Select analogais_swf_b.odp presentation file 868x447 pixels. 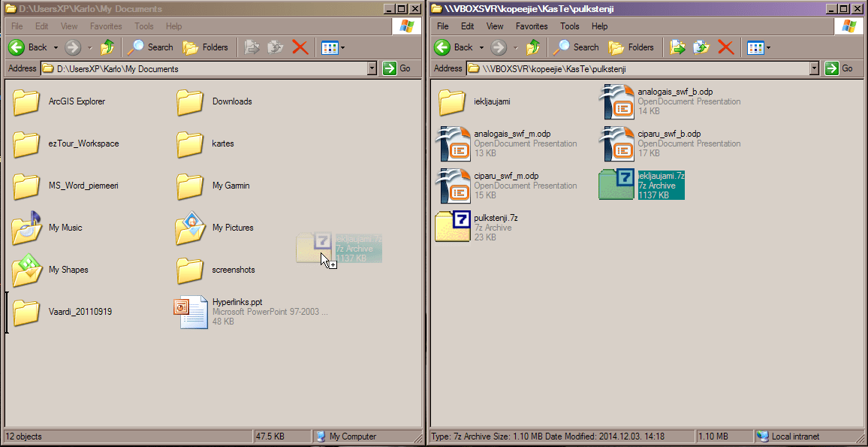671,101
